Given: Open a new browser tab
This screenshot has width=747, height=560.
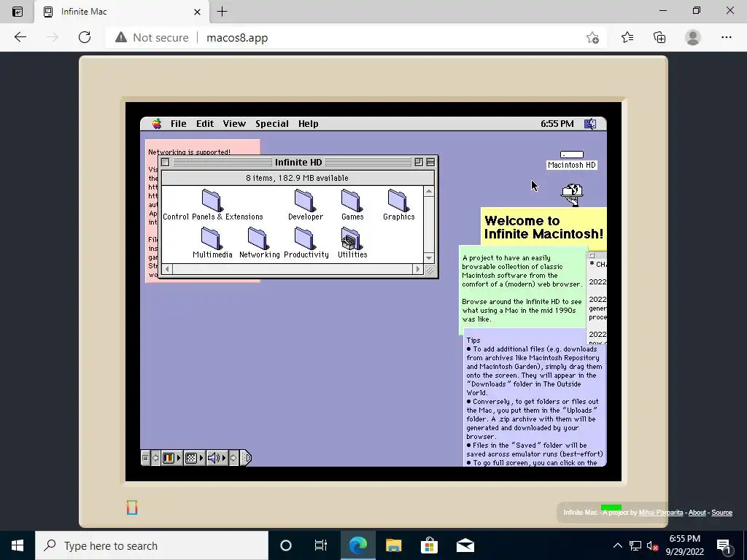Looking at the screenshot, I should pyautogui.click(x=222, y=12).
